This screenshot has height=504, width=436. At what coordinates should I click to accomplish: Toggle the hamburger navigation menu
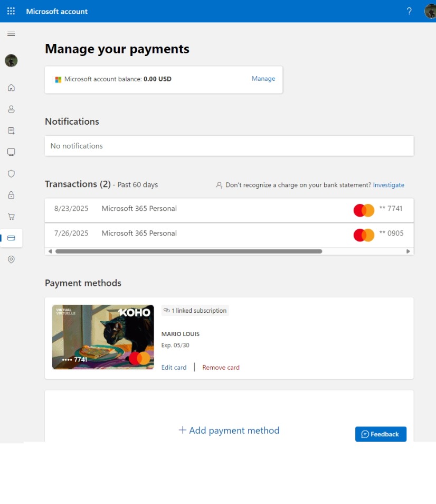point(11,34)
